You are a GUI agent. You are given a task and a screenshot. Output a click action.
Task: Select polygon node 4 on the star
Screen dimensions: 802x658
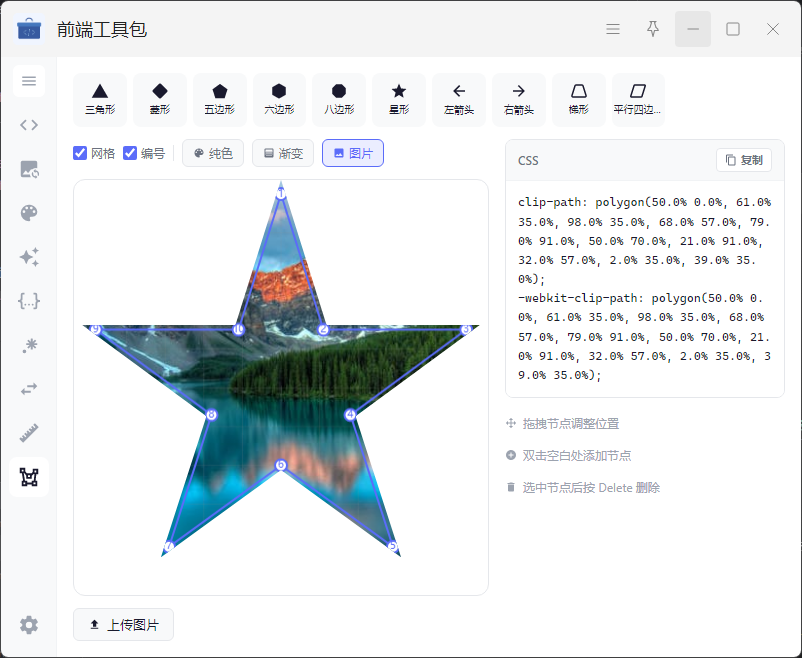click(350, 415)
